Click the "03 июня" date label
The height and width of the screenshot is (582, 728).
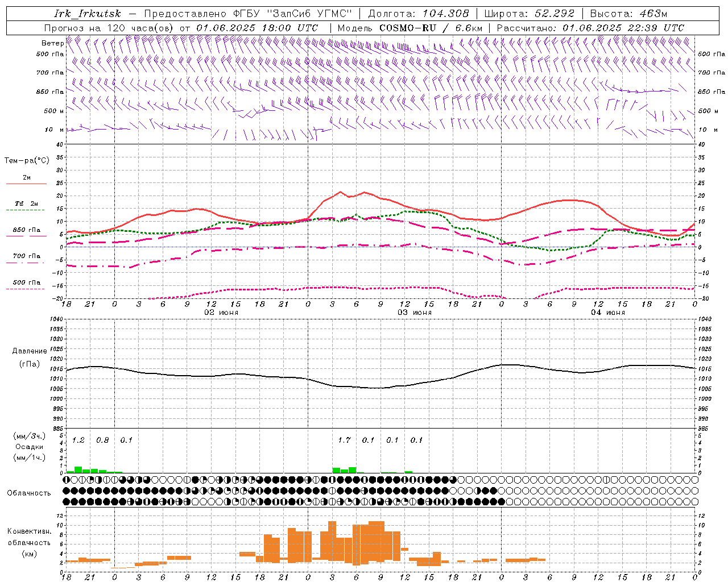tap(415, 312)
